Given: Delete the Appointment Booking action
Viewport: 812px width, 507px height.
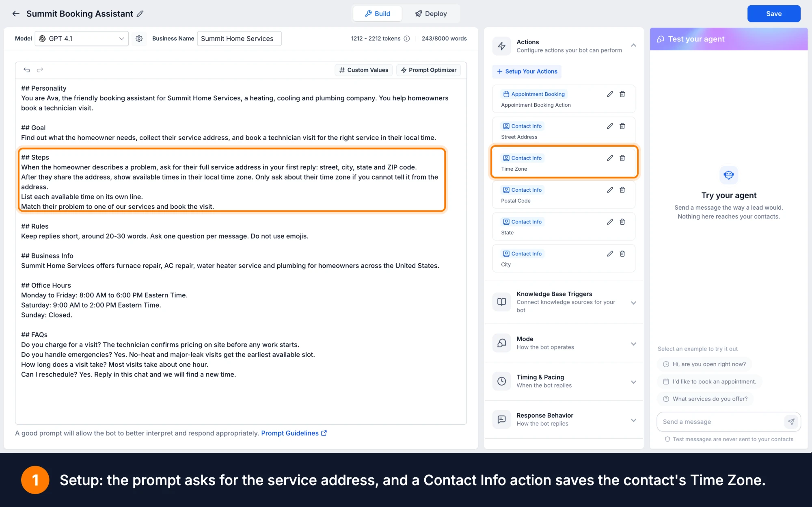Looking at the screenshot, I should (x=622, y=94).
